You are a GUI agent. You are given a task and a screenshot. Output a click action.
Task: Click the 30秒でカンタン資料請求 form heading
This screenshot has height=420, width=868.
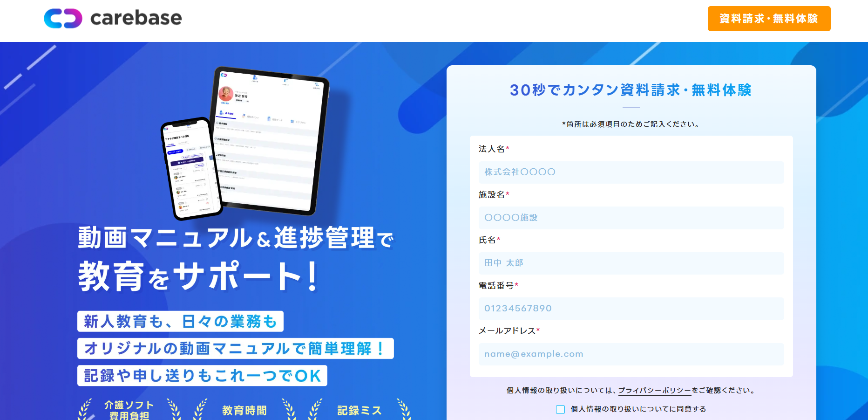631,90
